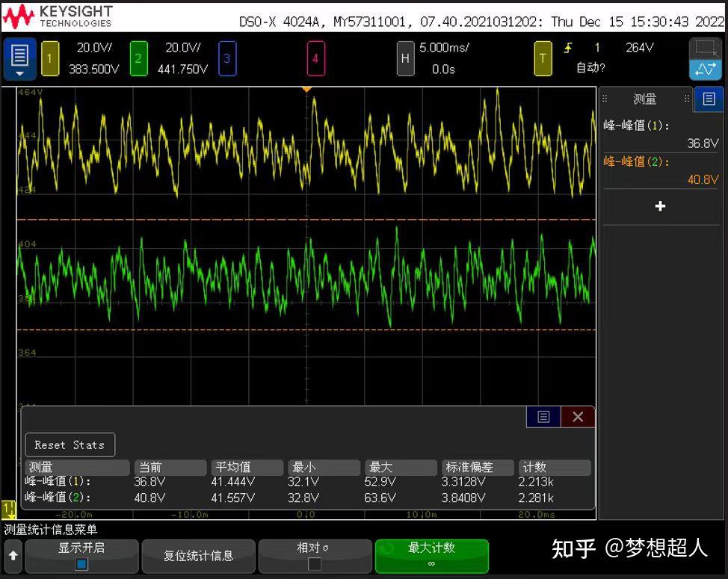Toggle the 相对σ relative checkbox
The image size is (728, 579).
(x=315, y=564)
